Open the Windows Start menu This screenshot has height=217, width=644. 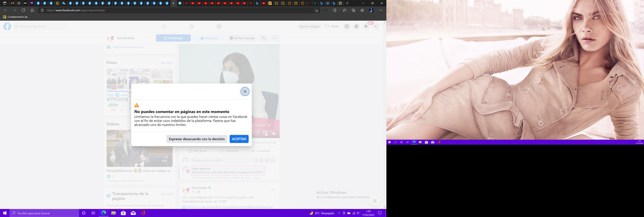click(5, 213)
